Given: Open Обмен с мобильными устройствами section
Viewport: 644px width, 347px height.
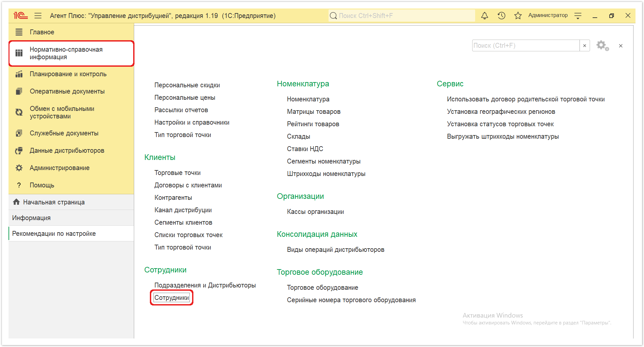Looking at the screenshot, I should [x=71, y=112].
